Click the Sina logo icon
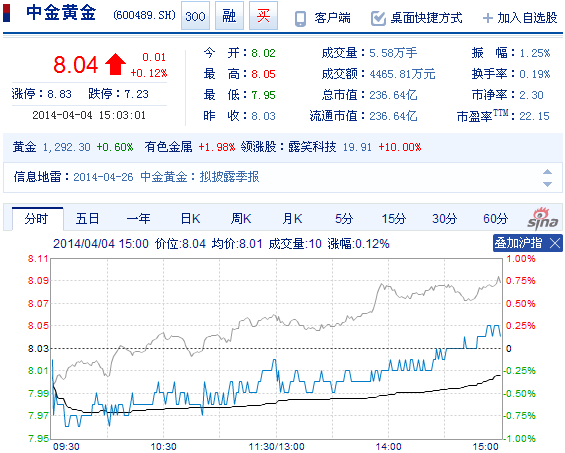 543,218
